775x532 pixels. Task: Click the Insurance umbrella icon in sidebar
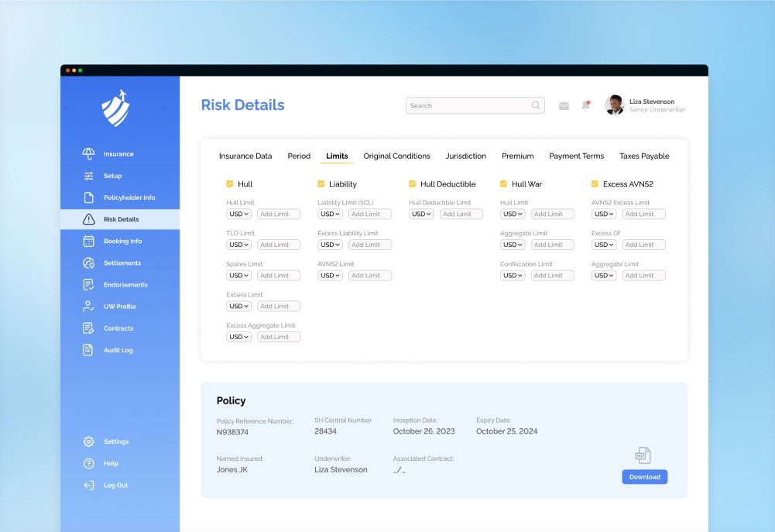tap(89, 154)
